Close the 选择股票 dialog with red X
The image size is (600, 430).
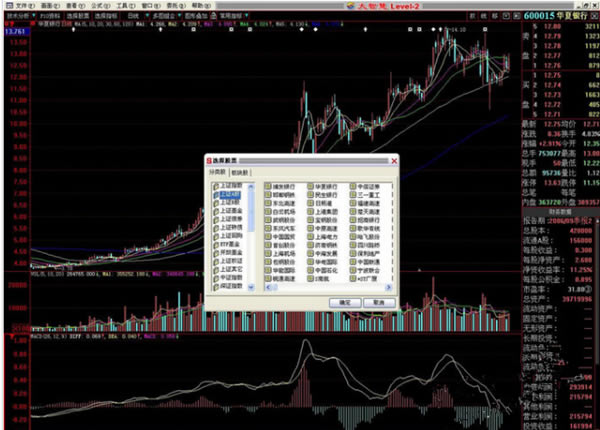pyautogui.click(x=394, y=161)
